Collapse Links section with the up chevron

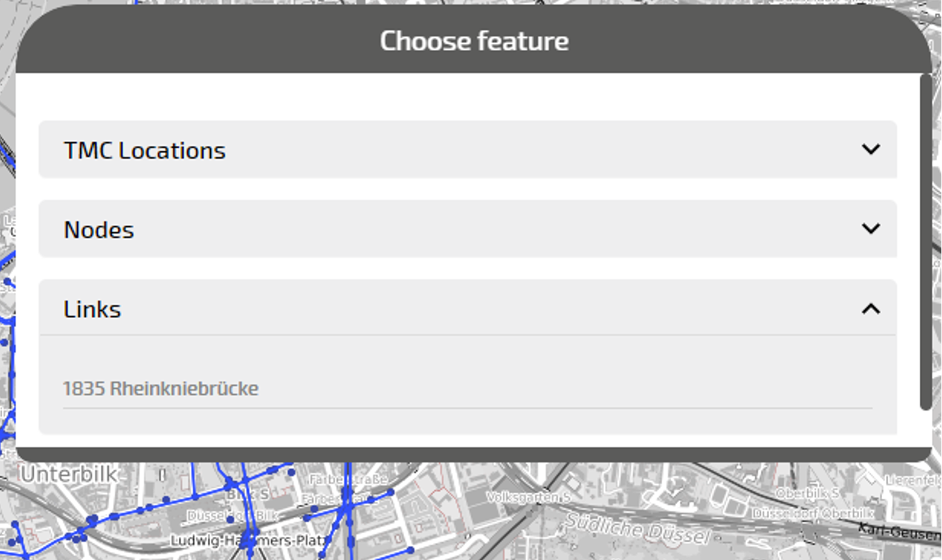(x=870, y=309)
